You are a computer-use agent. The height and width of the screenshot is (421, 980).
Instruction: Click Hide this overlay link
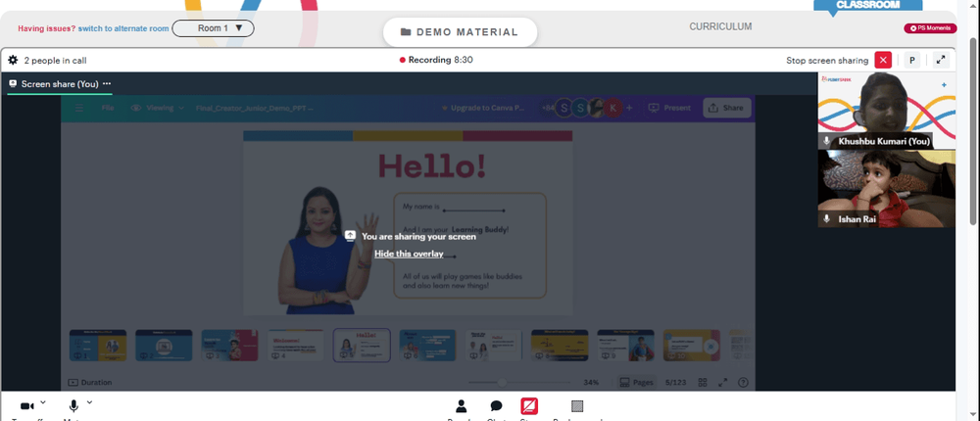click(409, 254)
